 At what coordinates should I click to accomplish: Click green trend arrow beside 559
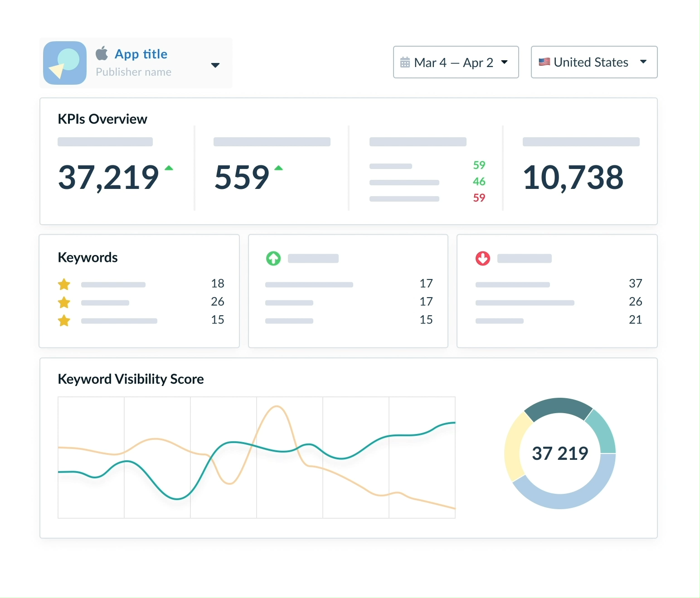pyautogui.click(x=278, y=168)
